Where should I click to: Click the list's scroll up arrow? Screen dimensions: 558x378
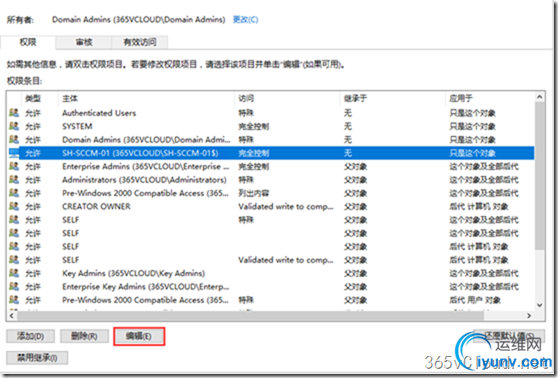pos(539,97)
